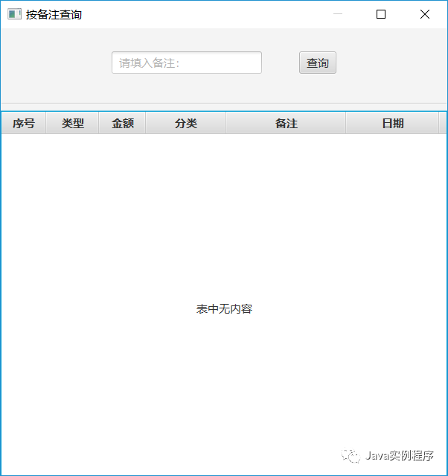
Task: Click divider between 备注 and 日期 headers
Action: 346,124
